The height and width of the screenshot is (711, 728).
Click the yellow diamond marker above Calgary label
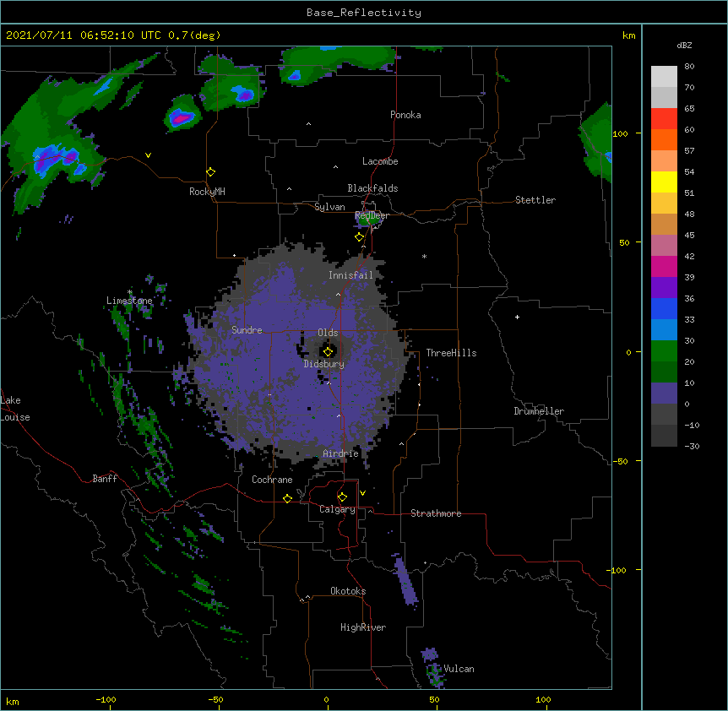[342, 497]
